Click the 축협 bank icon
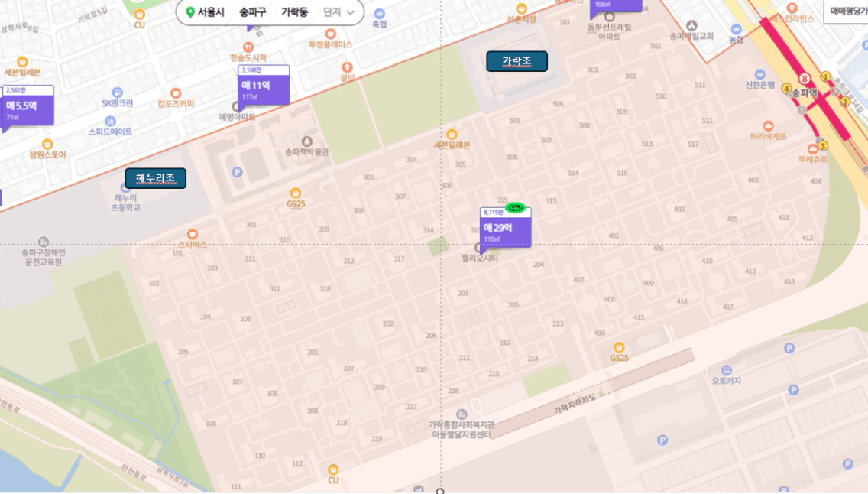 (x=379, y=14)
